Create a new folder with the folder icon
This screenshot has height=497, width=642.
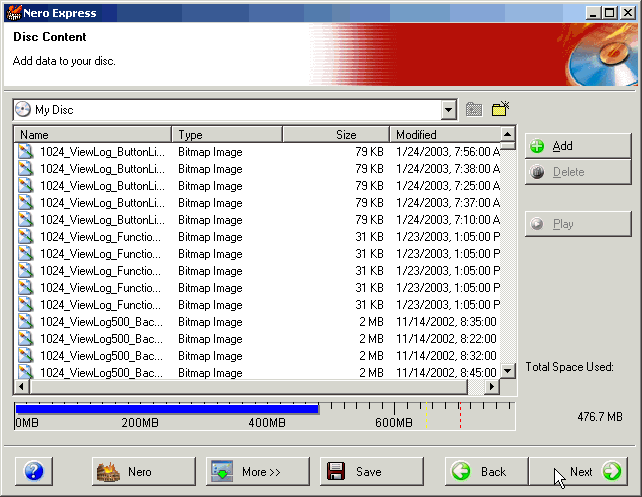point(500,109)
